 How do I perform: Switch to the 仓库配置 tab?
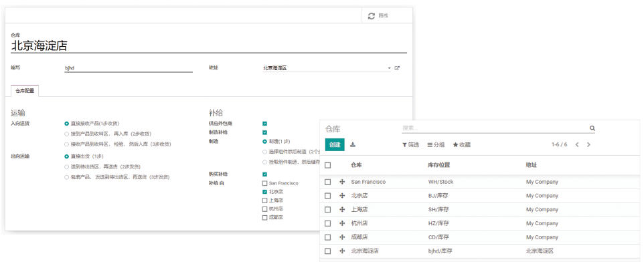click(x=25, y=90)
